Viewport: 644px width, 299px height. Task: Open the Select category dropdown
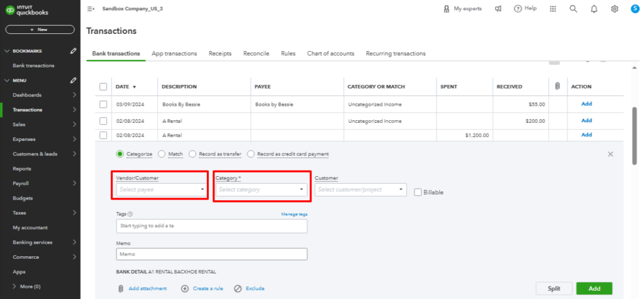point(261,189)
